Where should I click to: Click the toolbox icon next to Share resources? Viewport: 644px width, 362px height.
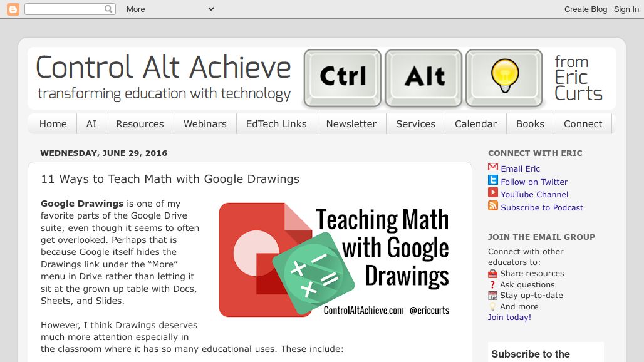pyautogui.click(x=492, y=274)
